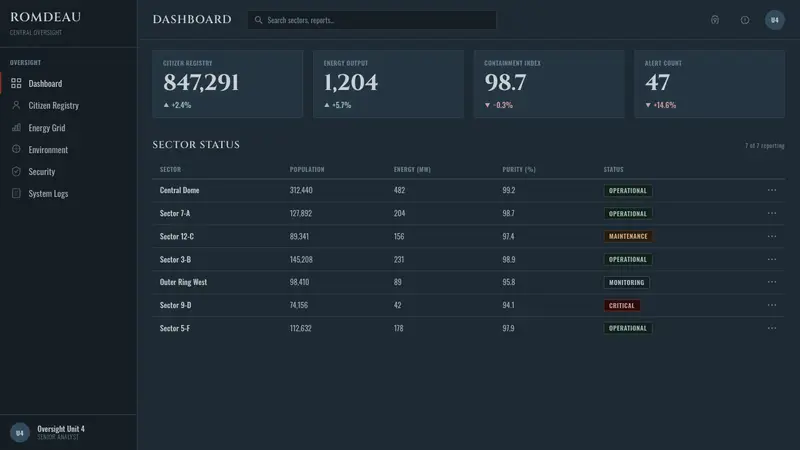Screen dimensions: 800x450
Task: Click the Security shield icon in sidebar
Action: 16,171
